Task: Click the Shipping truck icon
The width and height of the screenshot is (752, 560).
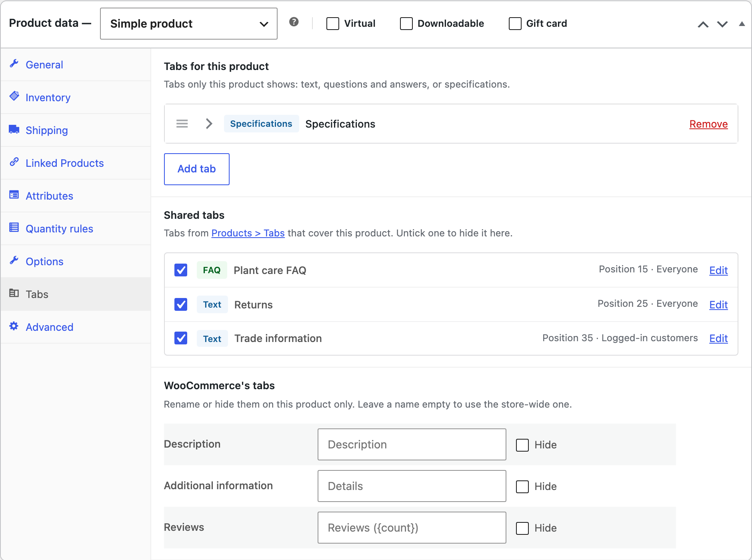Action: [x=14, y=129]
